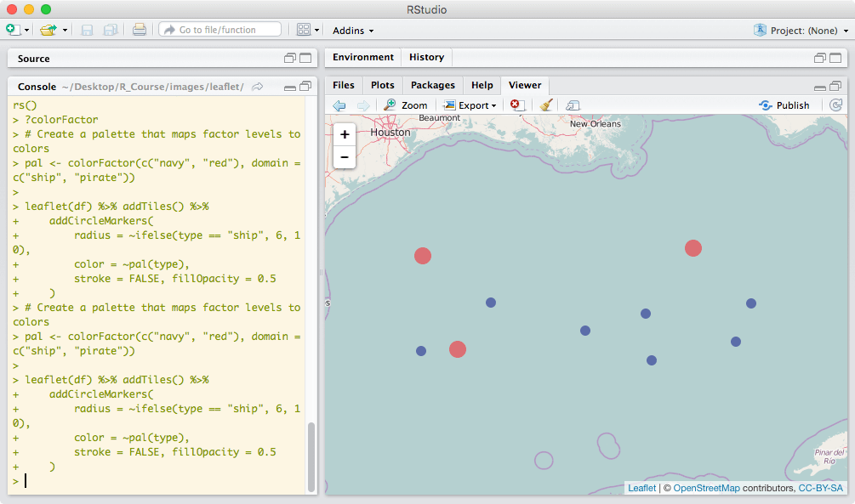Zoom out of the map with minus button
Image resolution: width=855 pixels, height=504 pixels.
point(345,157)
